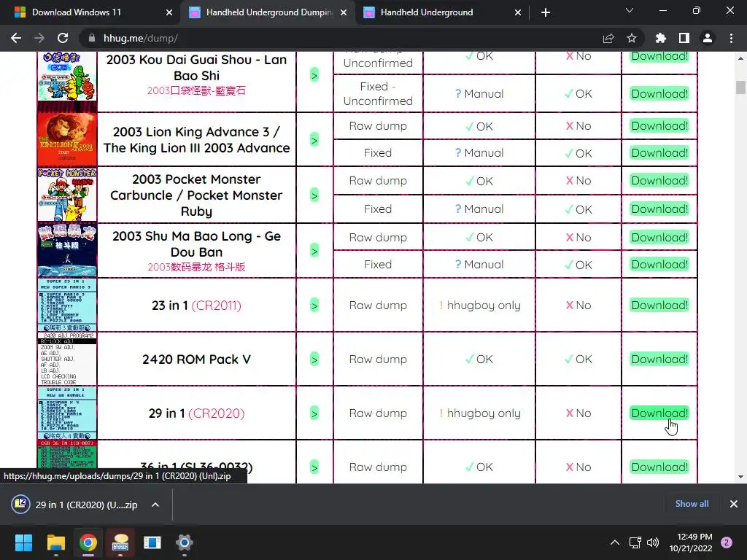Download Lion King Advance 3 fixed dump
The image size is (747, 560).
tap(659, 153)
